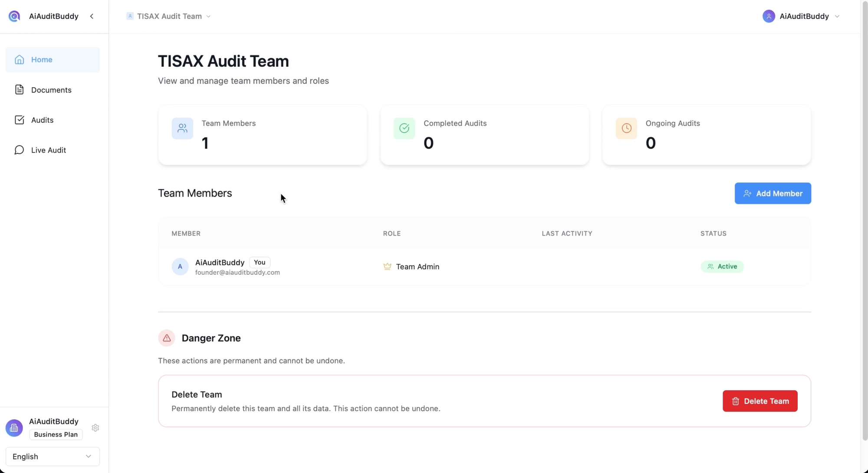Image resolution: width=868 pixels, height=473 pixels.
Task: Select Home in the sidebar
Action: [x=42, y=59]
